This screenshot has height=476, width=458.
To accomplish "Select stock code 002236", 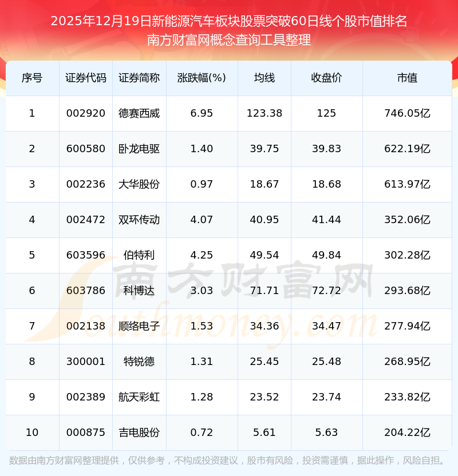I will (x=86, y=184).
